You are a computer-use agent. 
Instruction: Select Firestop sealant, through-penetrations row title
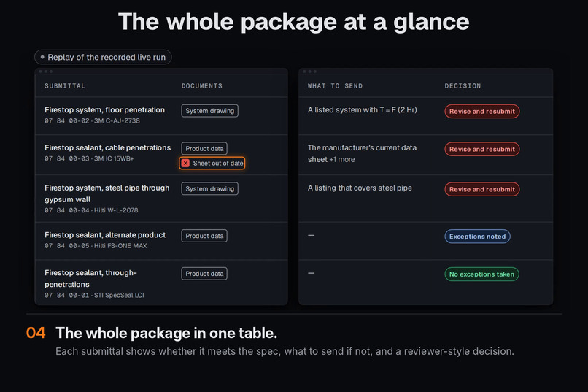tap(90, 278)
